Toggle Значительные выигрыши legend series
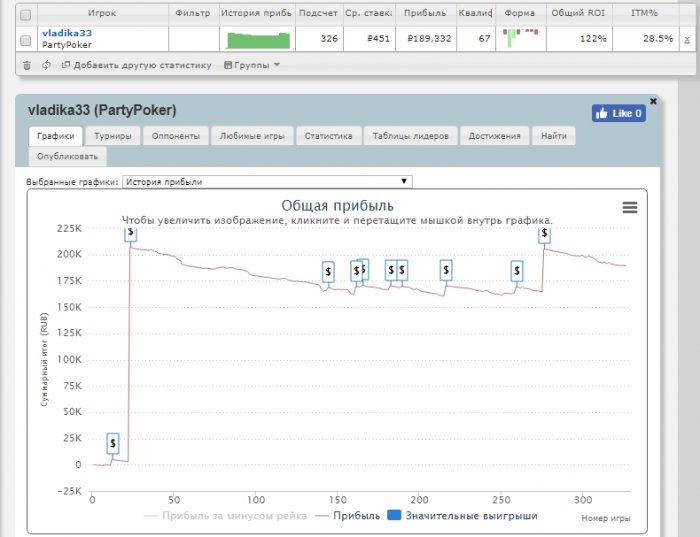Screen dimensions: 700x537 tap(462, 516)
